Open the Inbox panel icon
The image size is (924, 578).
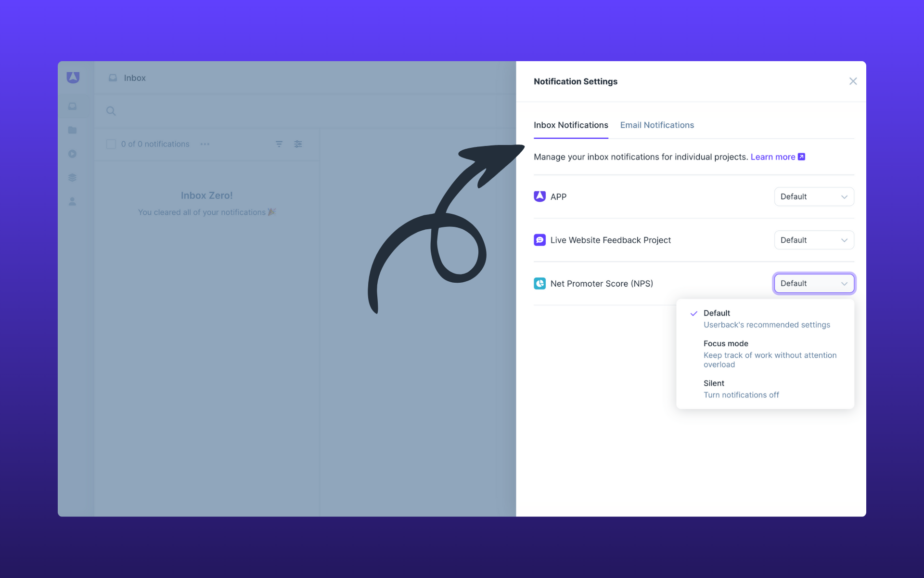click(x=73, y=106)
